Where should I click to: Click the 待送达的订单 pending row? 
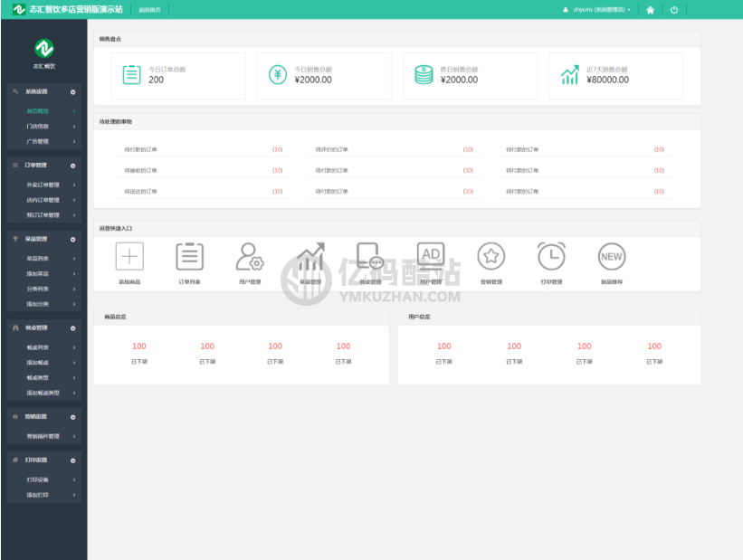[204, 192]
